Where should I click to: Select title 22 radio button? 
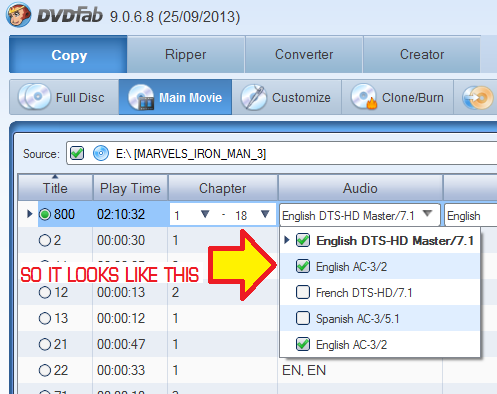[45, 370]
